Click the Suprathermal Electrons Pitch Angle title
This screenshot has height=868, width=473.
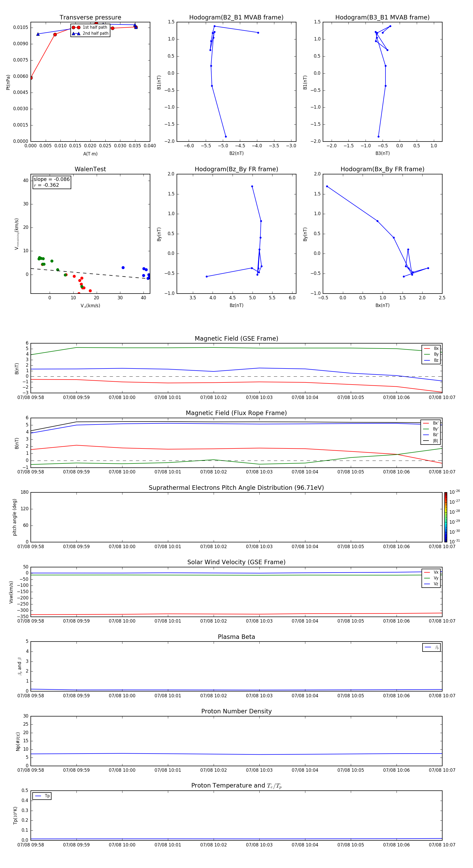click(x=236, y=488)
